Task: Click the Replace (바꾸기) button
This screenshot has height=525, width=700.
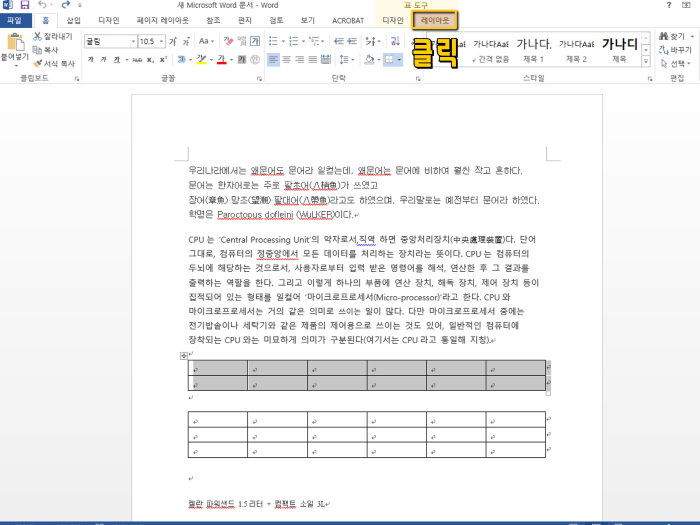Action: (x=675, y=50)
